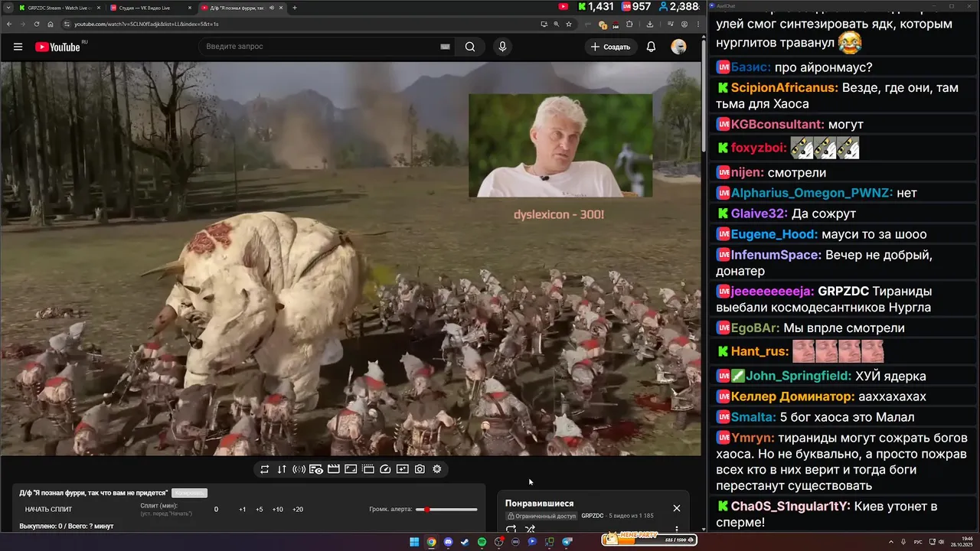Click the browser back arrow
Viewport: 980px width, 551px height.
8,24
